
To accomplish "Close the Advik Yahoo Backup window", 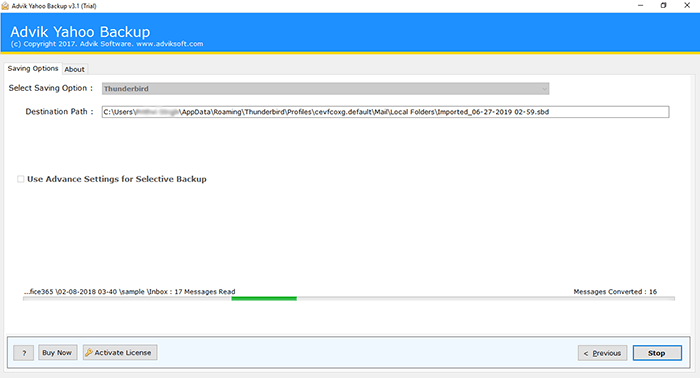I will point(687,5).
